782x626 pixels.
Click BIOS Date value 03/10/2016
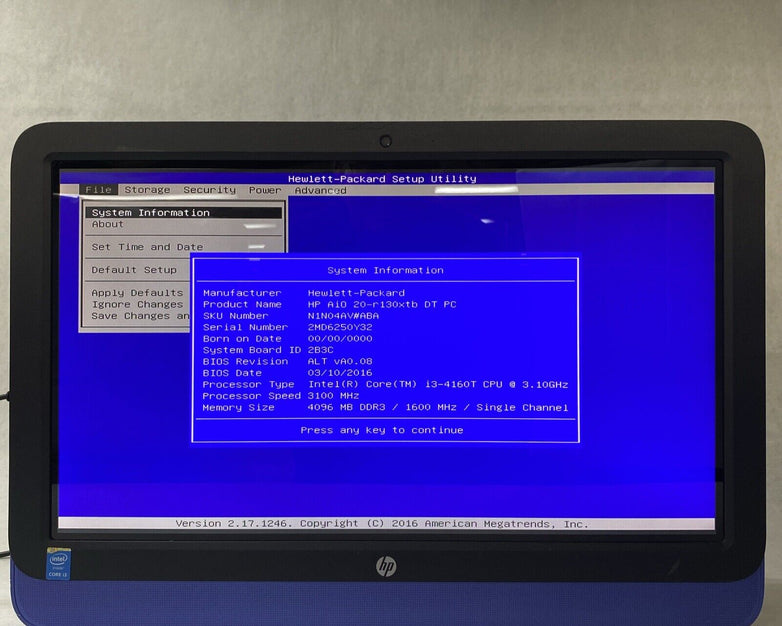[340, 373]
